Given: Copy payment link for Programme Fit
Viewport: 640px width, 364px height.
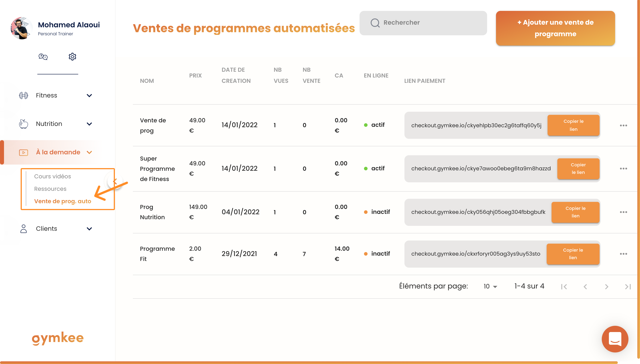Looking at the screenshot, I should point(573,254).
